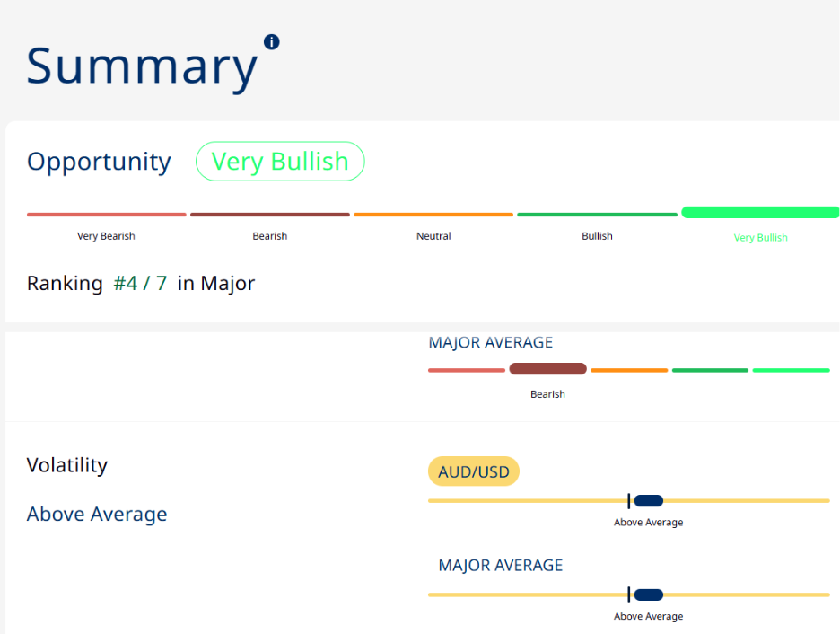840x634 pixels.
Task: Select the Very Bearish red scale segment
Action: tap(107, 215)
